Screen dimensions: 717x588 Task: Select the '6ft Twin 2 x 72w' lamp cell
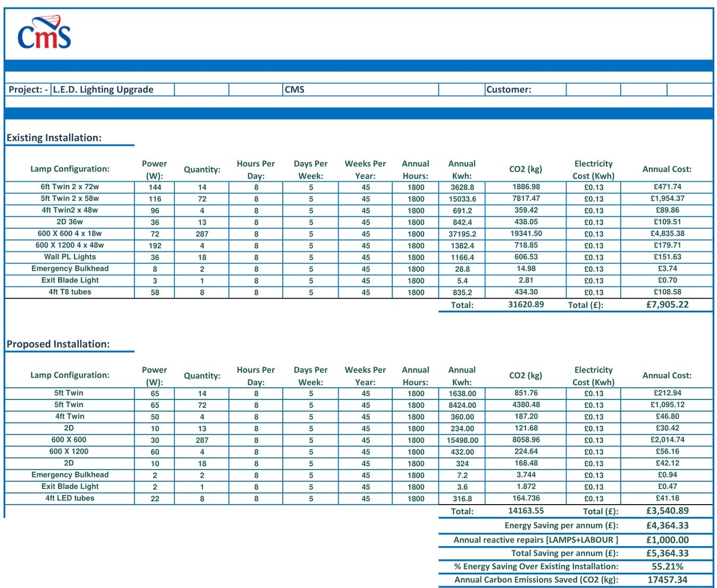point(70,187)
